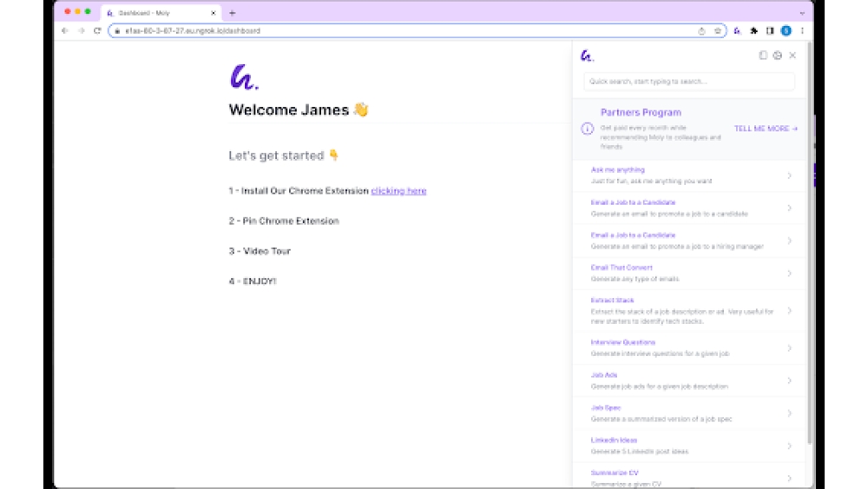Open a new tab with the plus button
Viewport: 868px width, 489px height.
pyautogui.click(x=232, y=13)
